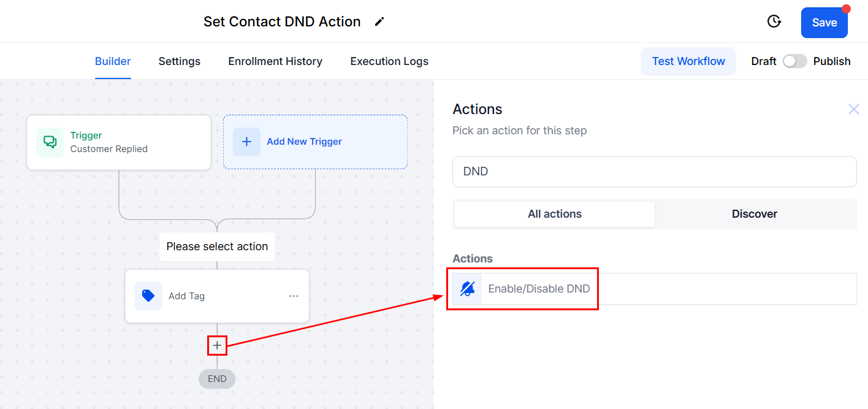
Task: Choose the Enable/Disable DND action
Action: 539,289
